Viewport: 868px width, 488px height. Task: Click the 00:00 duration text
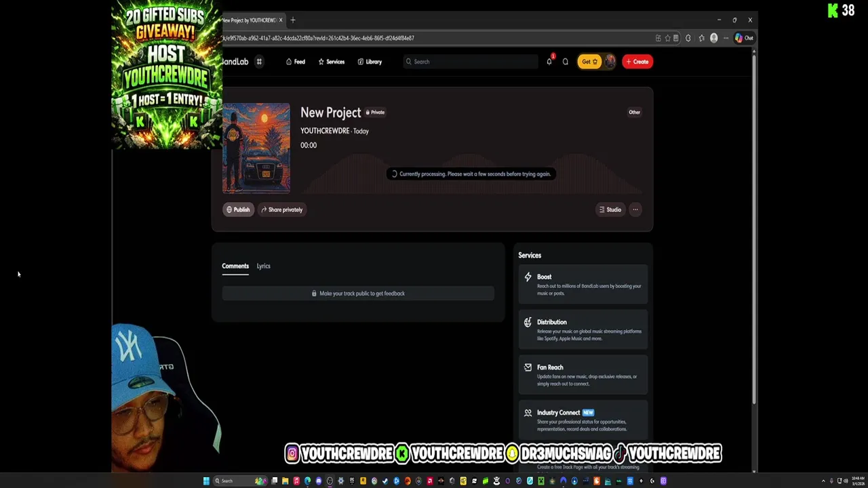coord(309,145)
